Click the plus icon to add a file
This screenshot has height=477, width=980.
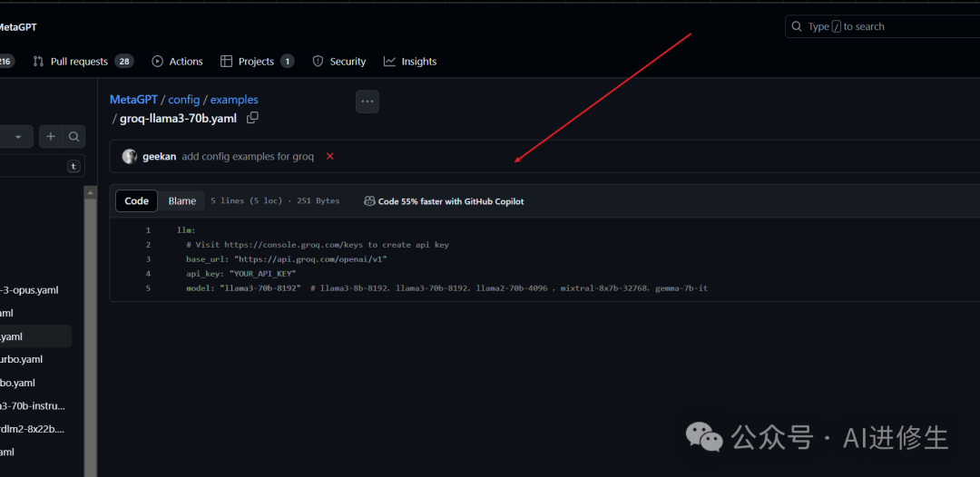click(x=51, y=136)
